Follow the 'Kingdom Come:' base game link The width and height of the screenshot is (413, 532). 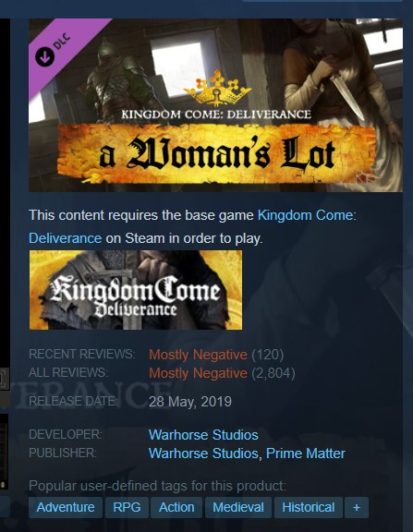(x=307, y=215)
